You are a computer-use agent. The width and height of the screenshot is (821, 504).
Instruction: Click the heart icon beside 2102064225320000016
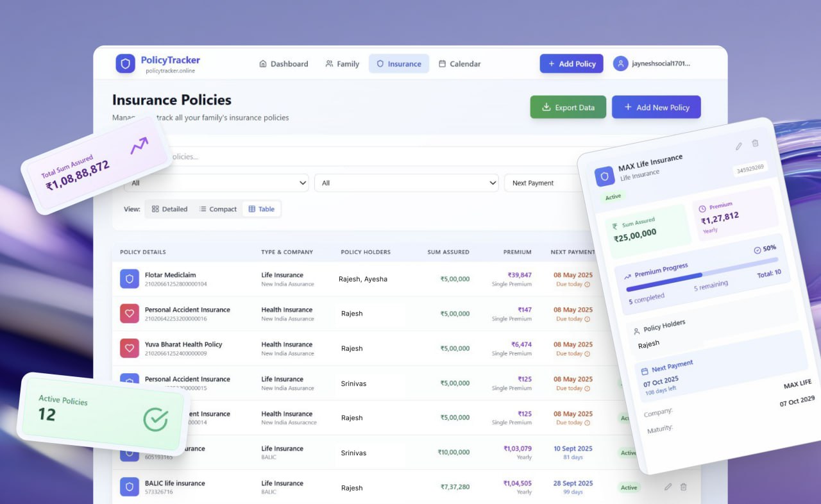(x=130, y=314)
